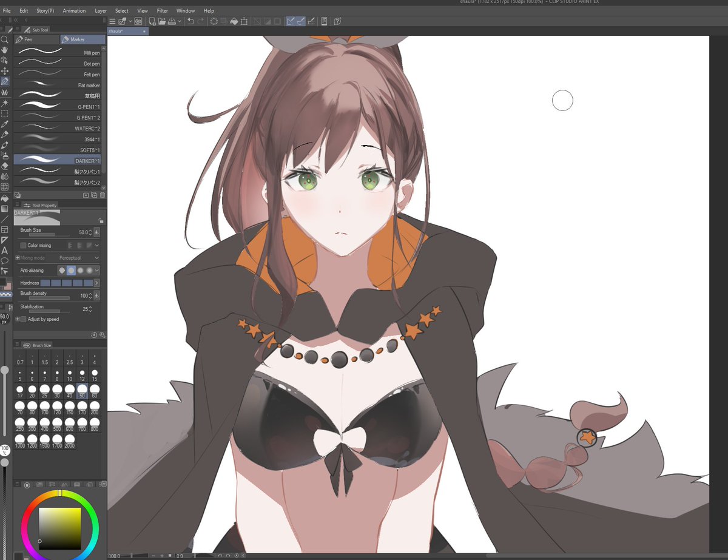The width and height of the screenshot is (728, 560).
Task: Toggle the tool property lock icon
Action: [x=101, y=221]
